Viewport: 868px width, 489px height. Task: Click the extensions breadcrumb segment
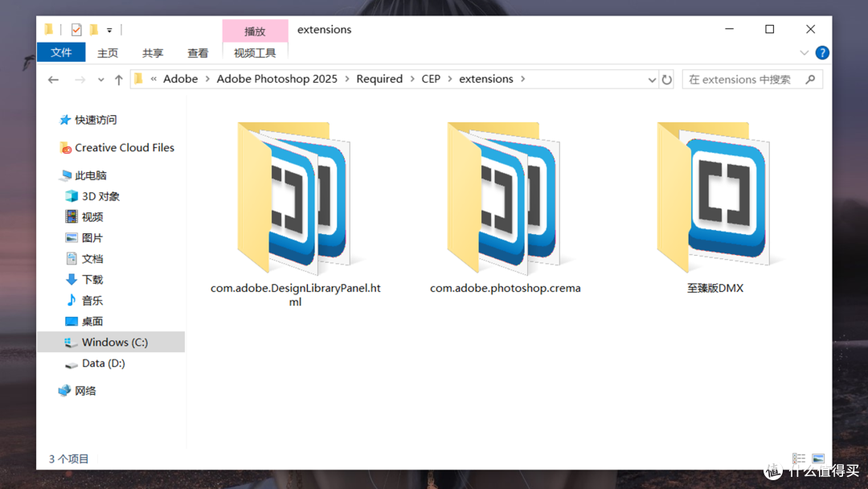coord(486,79)
